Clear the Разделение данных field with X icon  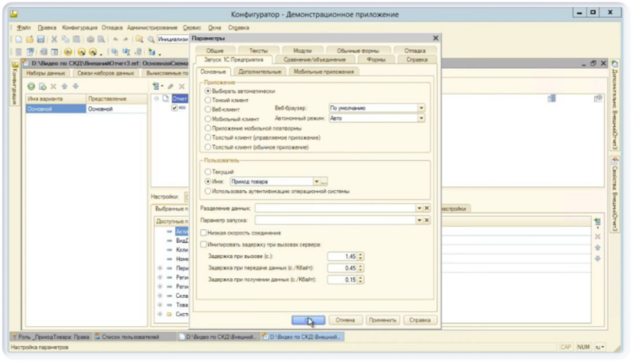click(x=427, y=208)
